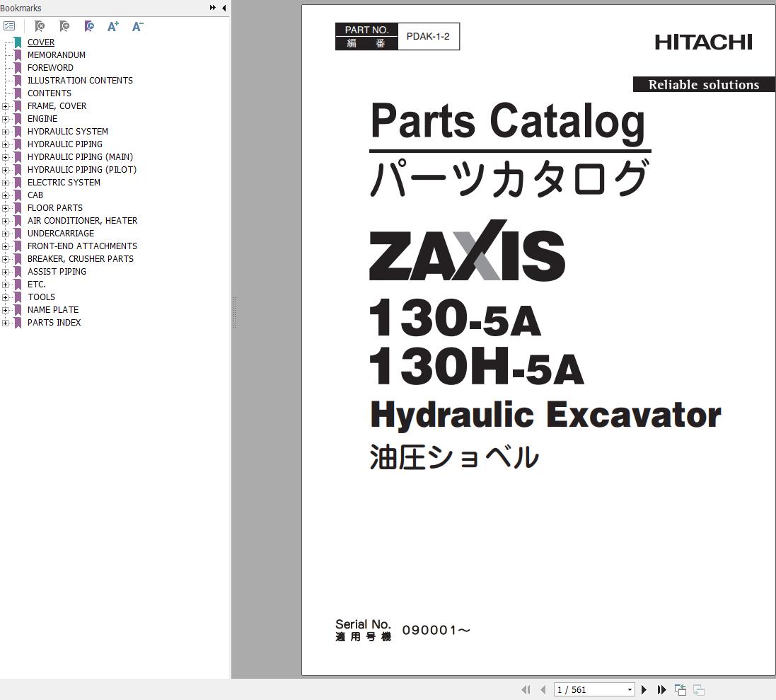Jump to FRAME, COVER section
This screenshot has height=700, width=776.
[57, 106]
